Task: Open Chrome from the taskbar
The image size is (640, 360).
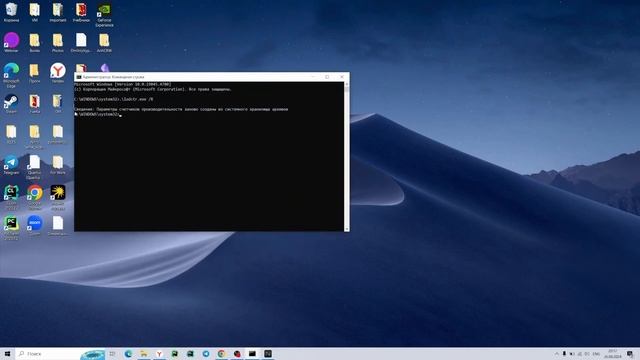Action: [221, 354]
